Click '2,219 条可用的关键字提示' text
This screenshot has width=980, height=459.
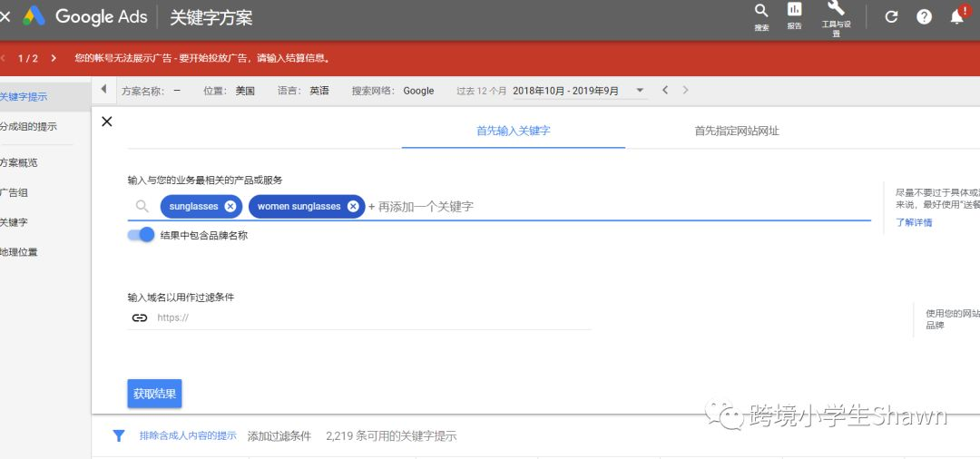391,436
